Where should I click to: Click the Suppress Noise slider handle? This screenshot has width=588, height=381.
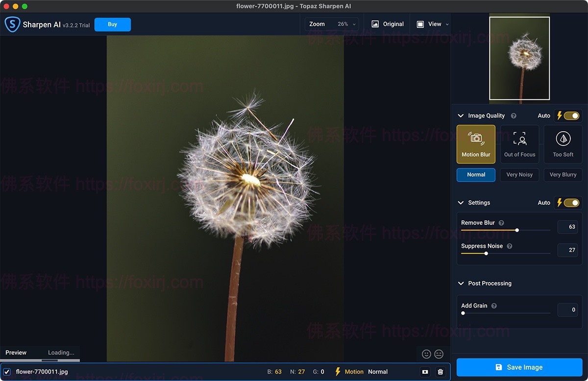[x=486, y=254]
